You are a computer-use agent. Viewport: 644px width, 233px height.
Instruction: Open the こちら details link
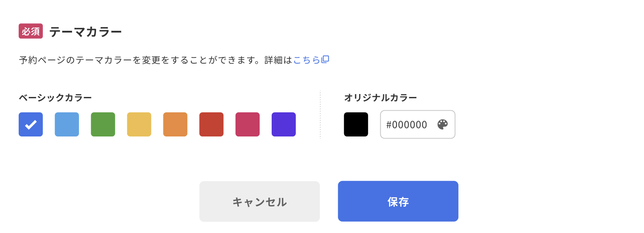tap(307, 60)
